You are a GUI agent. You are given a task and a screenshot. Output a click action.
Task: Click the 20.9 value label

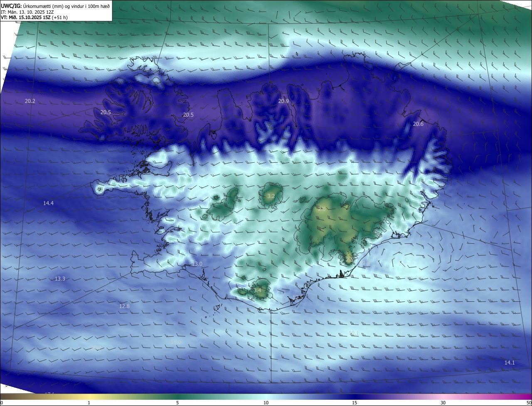(283, 101)
